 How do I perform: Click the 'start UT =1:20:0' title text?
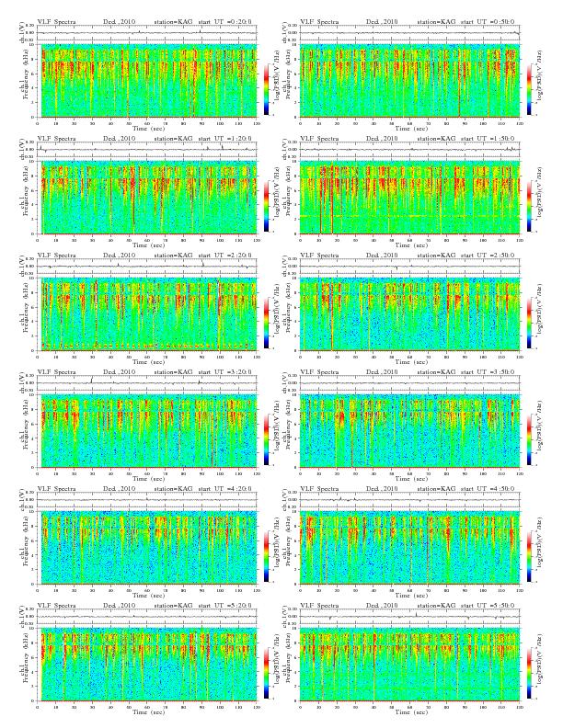tap(224, 139)
